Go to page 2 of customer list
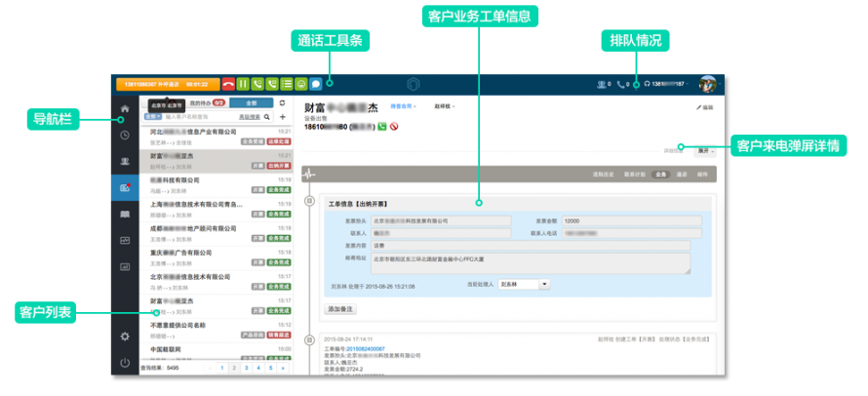The width and height of the screenshot is (868, 396). coord(234,367)
